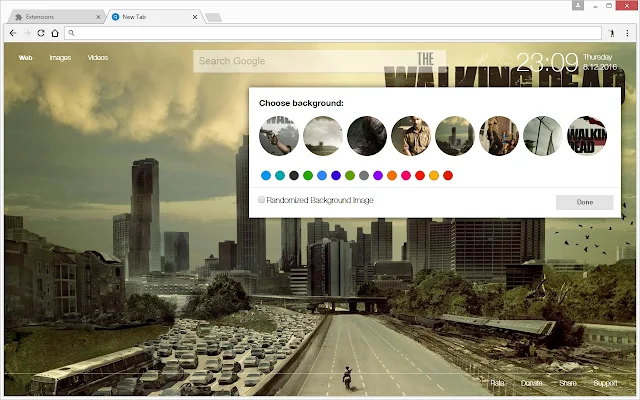Open the Videos search link
This screenshot has height=400, width=640.
click(x=98, y=58)
